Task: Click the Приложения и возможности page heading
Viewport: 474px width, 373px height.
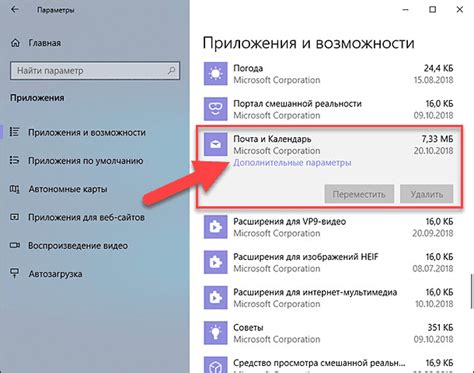Action: tap(308, 43)
